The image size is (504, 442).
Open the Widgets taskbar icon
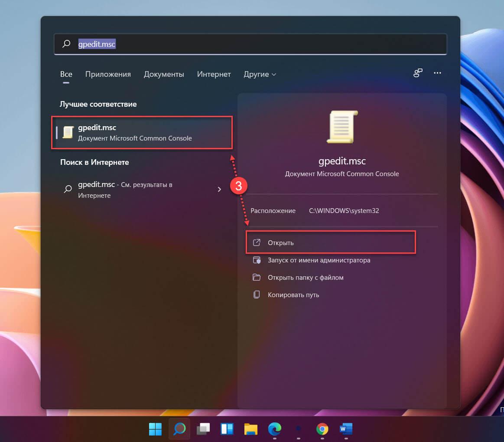tap(227, 429)
